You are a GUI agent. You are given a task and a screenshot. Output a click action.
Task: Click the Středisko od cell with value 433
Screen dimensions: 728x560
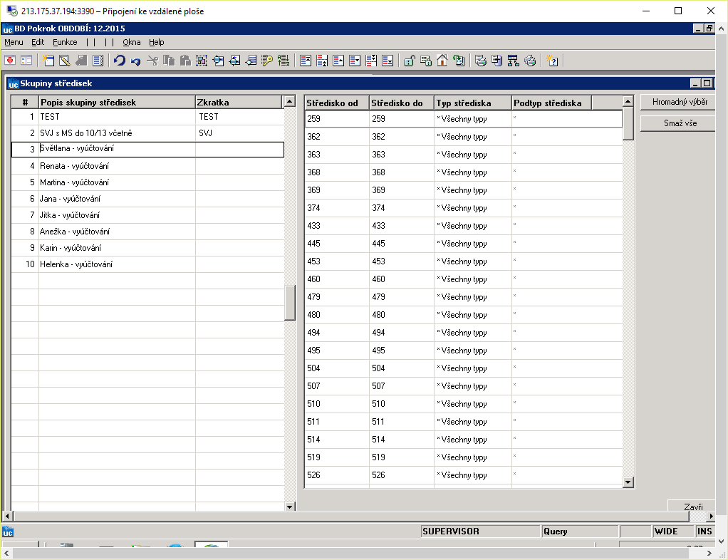[337, 226]
